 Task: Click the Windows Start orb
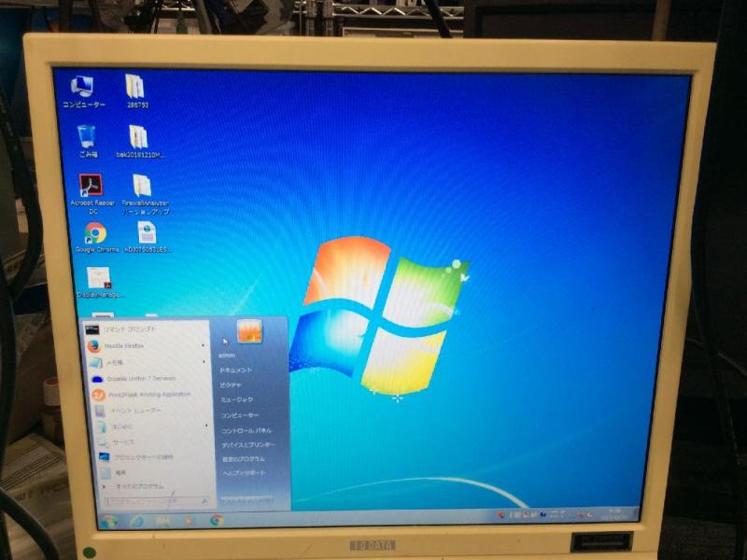tap(108, 522)
